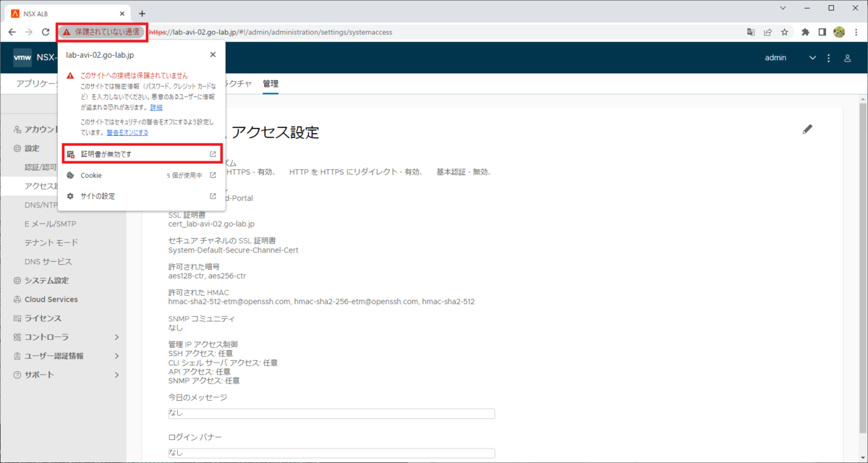Close the site information popup
This screenshot has width=868, height=463.
point(213,54)
